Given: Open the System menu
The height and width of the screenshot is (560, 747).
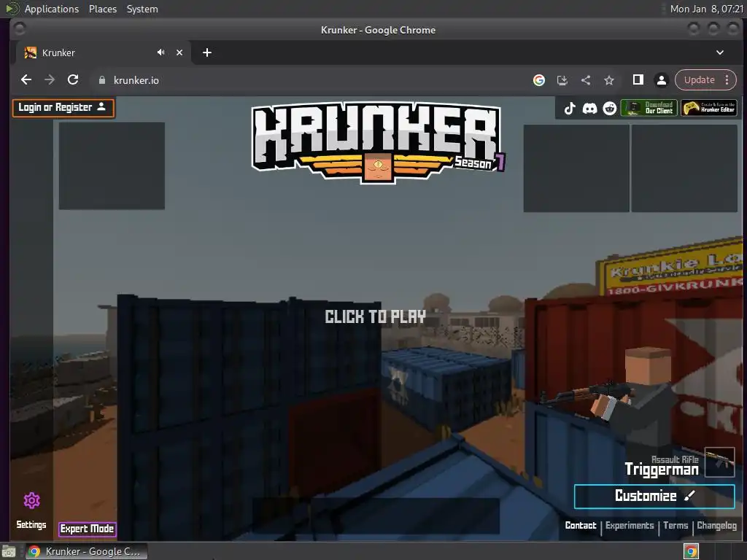Looking at the screenshot, I should [142, 9].
